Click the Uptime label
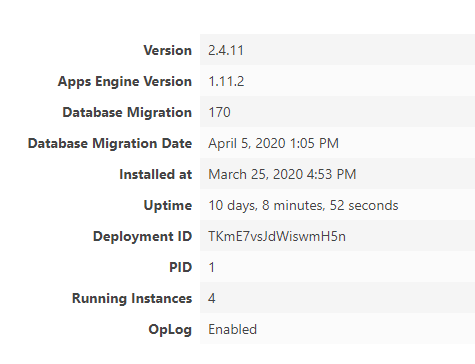 point(168,206)
